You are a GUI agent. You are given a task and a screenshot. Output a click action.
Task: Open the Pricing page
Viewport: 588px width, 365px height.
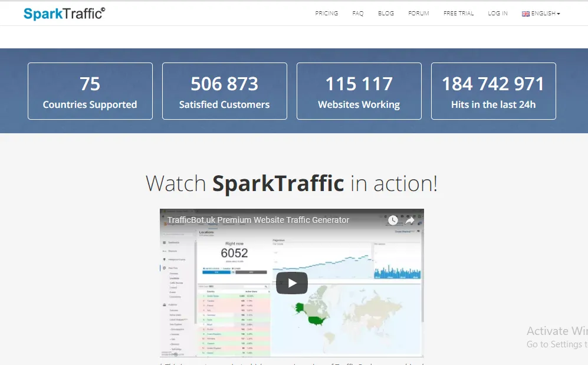326,13
